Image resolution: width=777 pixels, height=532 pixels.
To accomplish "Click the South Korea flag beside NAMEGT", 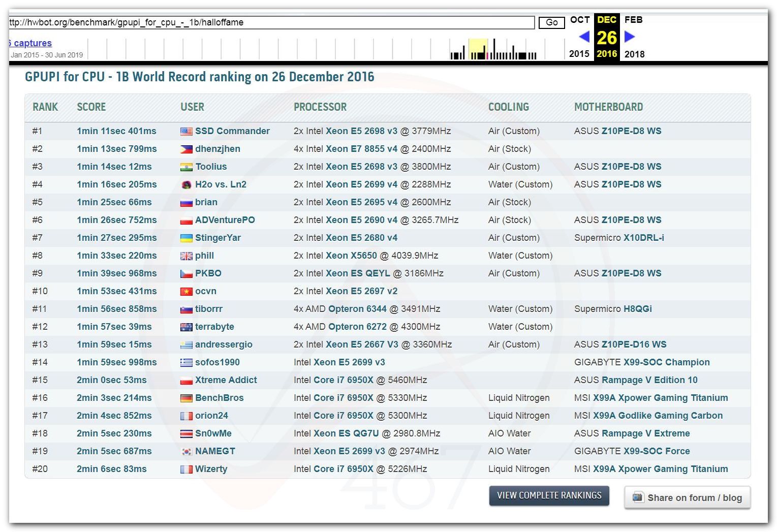I will click(x=186, y=451).
